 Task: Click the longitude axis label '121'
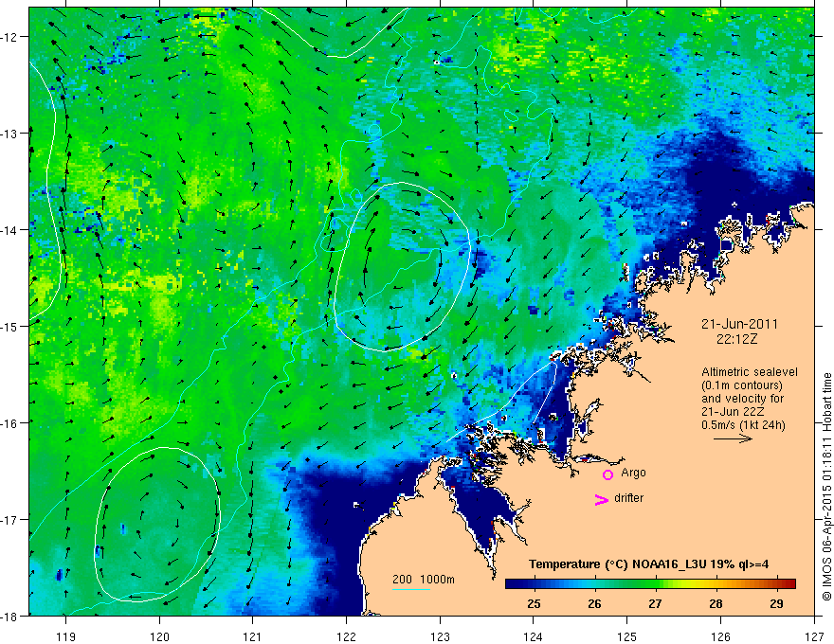[253, 636]
